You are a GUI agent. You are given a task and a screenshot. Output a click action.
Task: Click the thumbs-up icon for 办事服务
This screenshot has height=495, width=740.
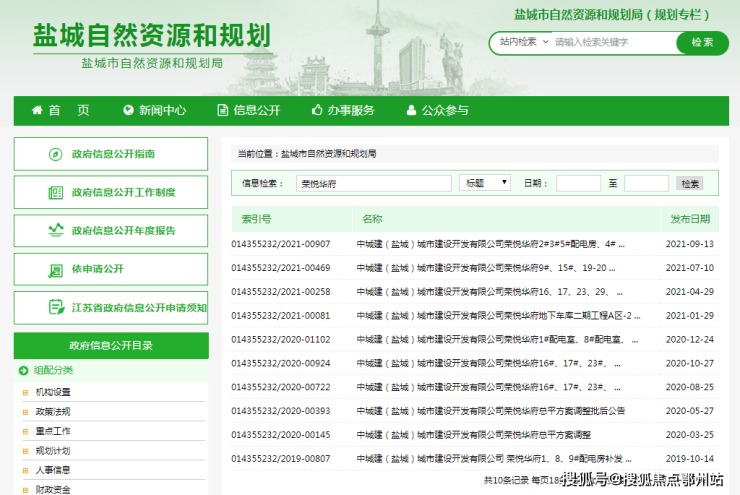(317, 111)
